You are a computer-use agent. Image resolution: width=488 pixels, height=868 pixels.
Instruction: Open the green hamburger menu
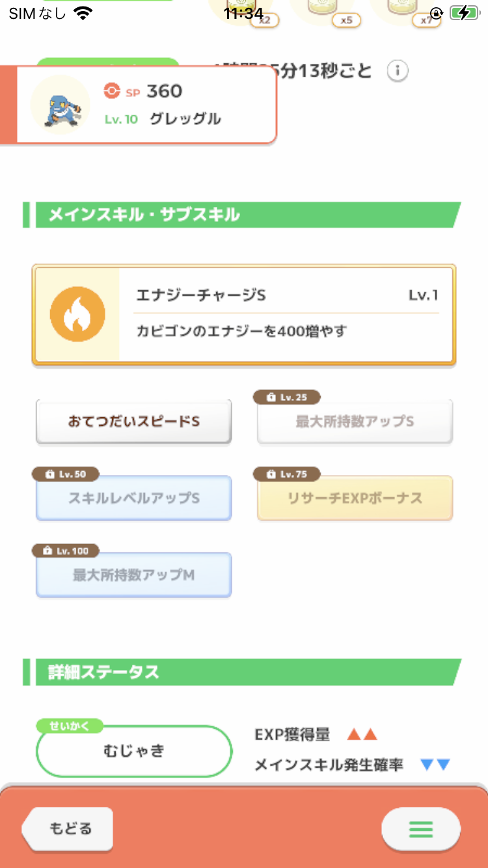[421, 829]
